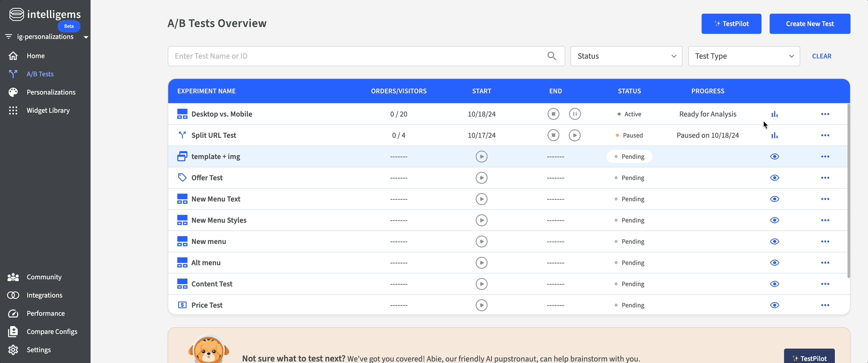Viewport: 868px width, 363px height.
Task: Clear filters with the CLEAR link
Action: click(x=821, y=56)
